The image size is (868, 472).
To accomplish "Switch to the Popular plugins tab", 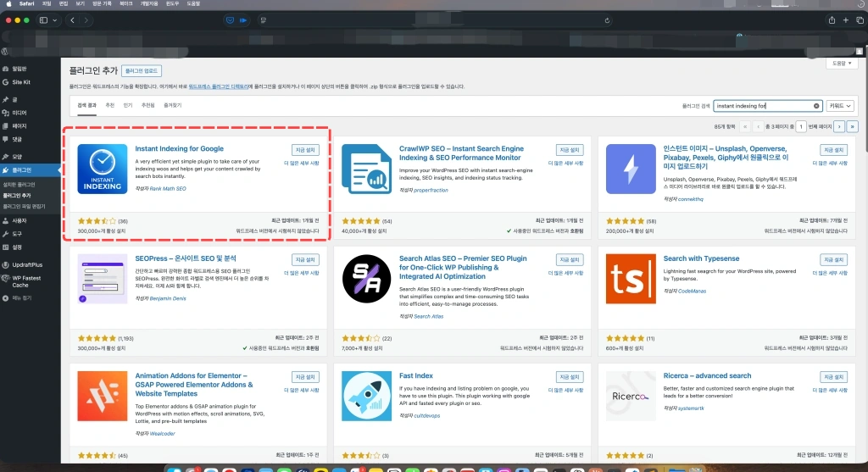I will [128, 105].
